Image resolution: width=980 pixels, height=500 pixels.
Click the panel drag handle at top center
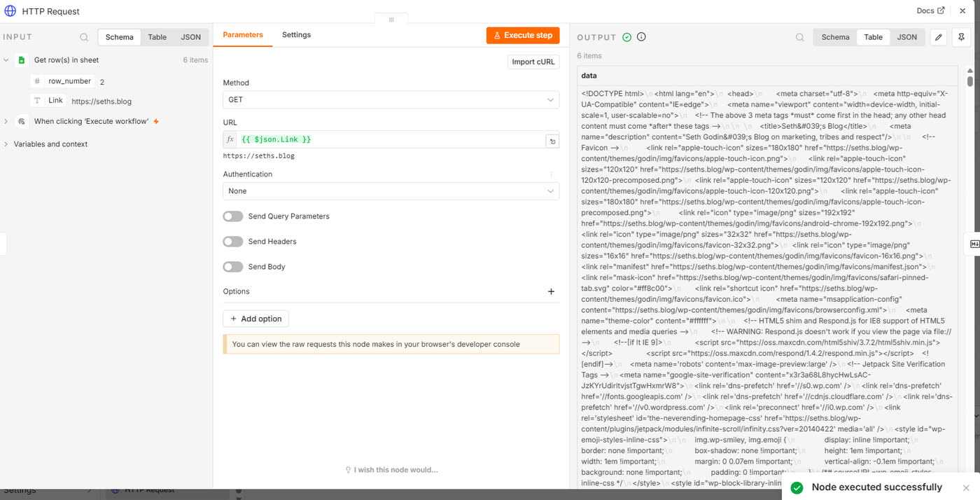391,20
